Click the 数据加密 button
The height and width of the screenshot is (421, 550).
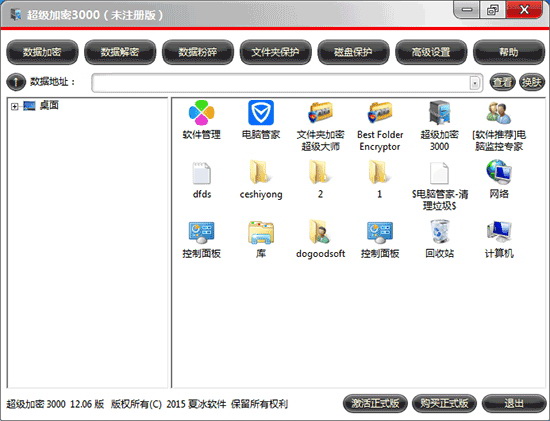point(42,52)
